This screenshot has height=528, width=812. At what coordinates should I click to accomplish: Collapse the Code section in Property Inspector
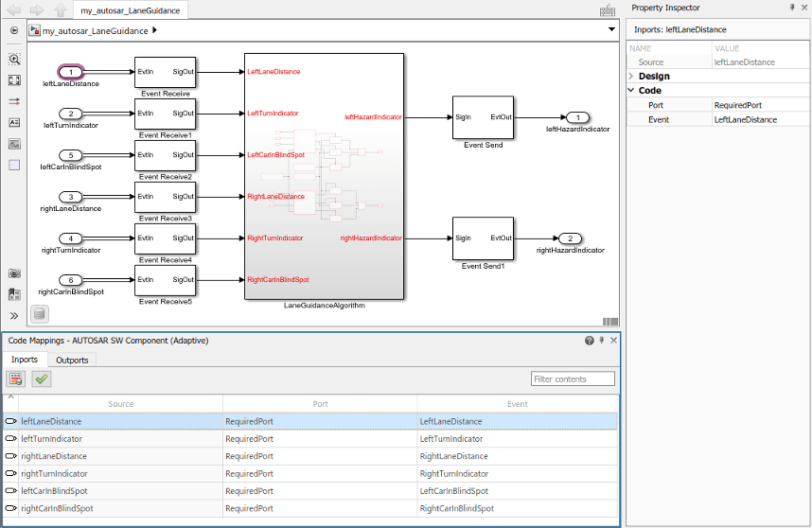[632, 91]
